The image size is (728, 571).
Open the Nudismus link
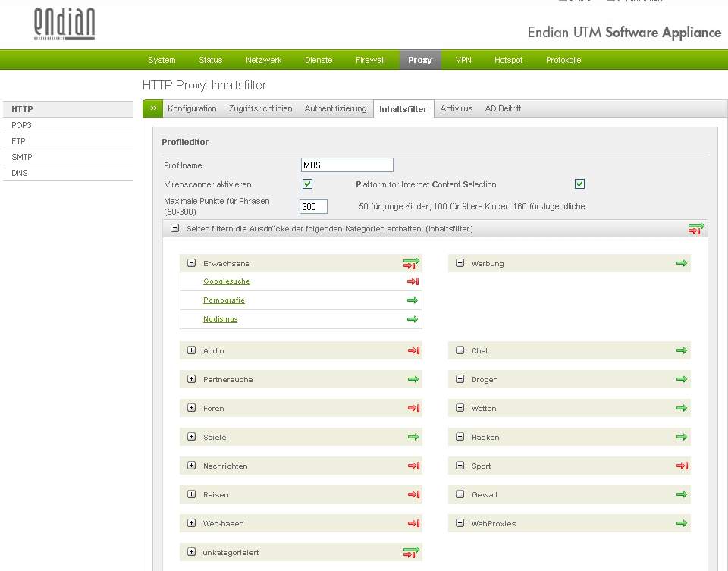click(220, 319)
